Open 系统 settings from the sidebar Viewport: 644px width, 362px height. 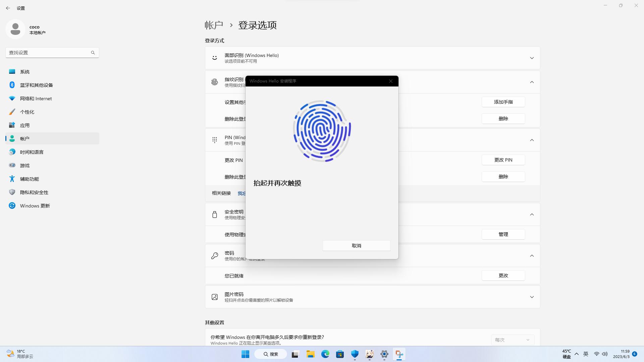(25, 71)
